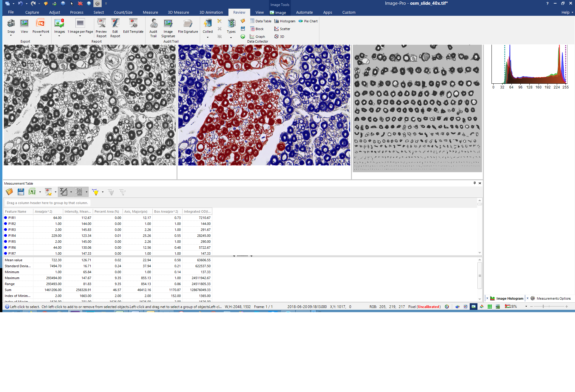575x392 pixels.
Task: Click the Scatter button
Action: click(282, 29)
